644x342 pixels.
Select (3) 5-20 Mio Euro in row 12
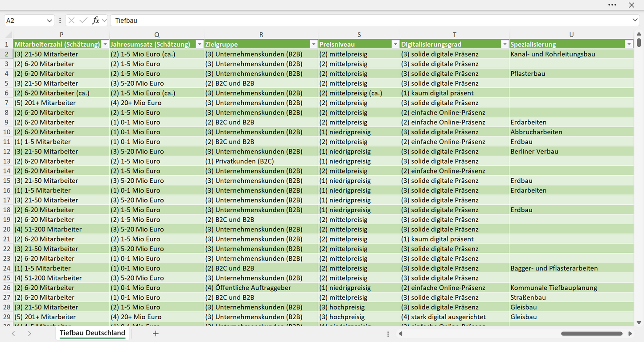[157, 151]
